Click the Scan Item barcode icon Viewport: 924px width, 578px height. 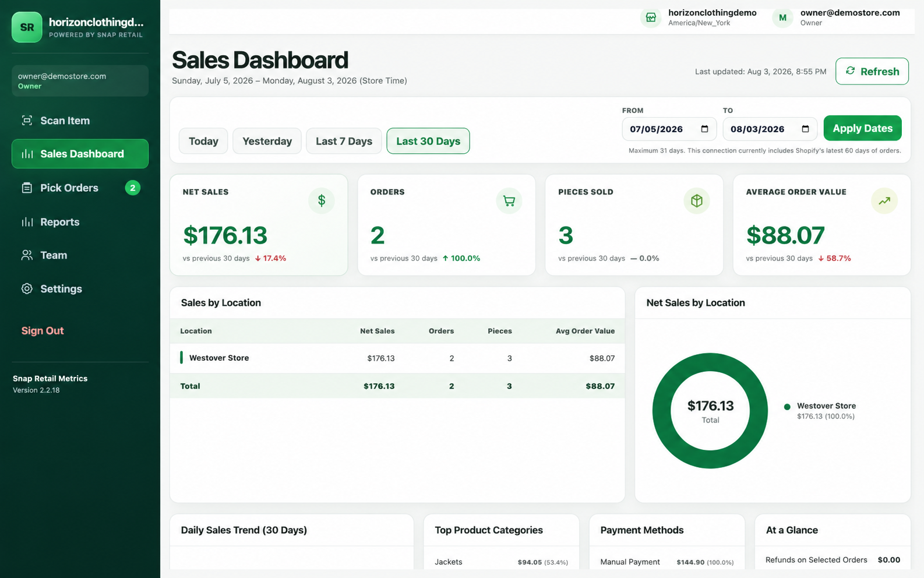[27, 121]
